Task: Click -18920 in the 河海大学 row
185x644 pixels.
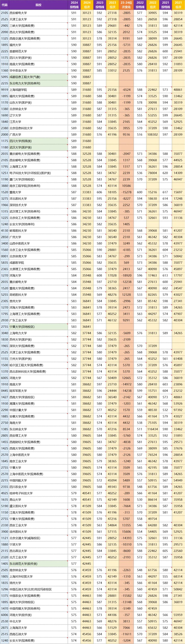Action: [126, 275]
